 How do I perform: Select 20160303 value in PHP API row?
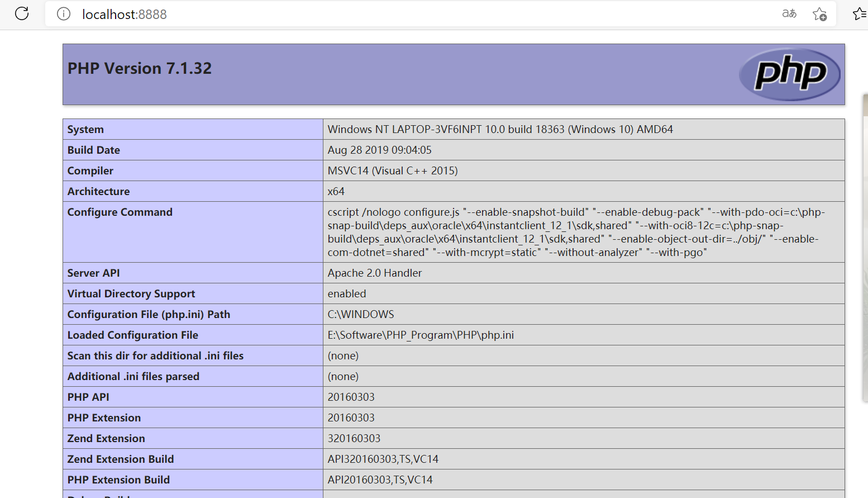point(351,397)
